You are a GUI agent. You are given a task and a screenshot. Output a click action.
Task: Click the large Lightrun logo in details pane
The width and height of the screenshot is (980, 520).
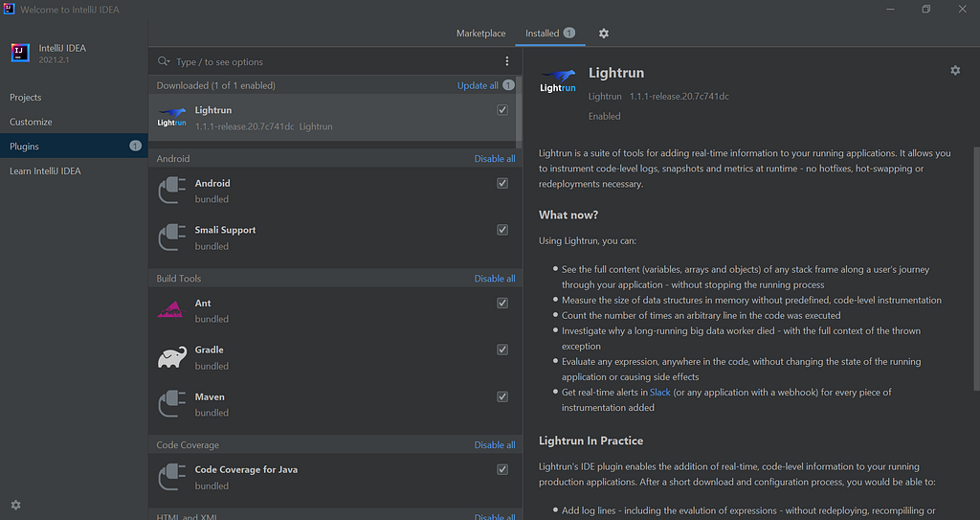point(558,81)
